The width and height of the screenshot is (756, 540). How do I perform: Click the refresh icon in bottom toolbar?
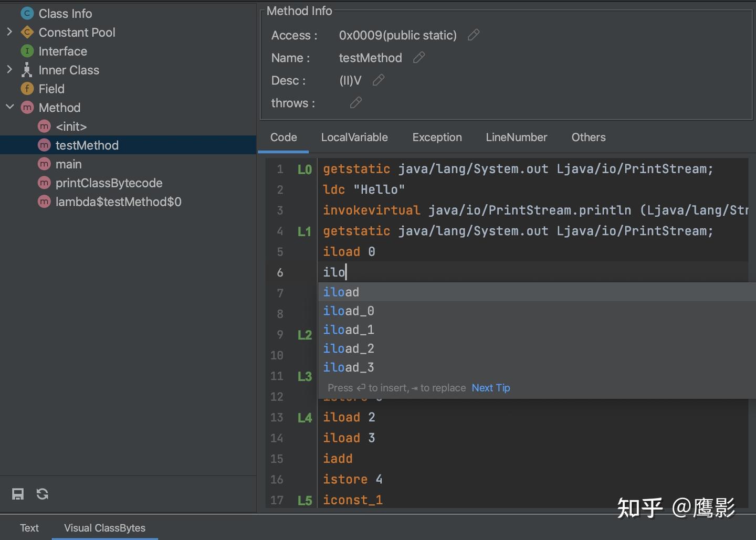tap(43, 494)
